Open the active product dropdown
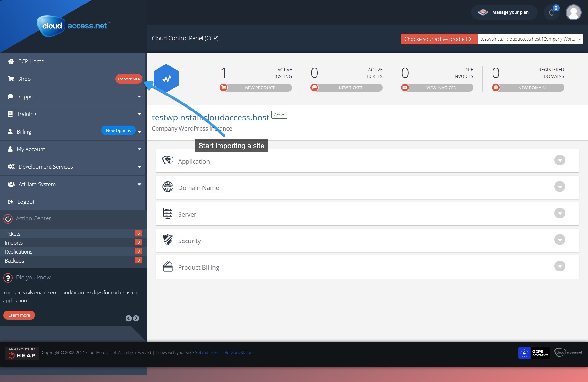The image size is (588, 382). point(530,39)
